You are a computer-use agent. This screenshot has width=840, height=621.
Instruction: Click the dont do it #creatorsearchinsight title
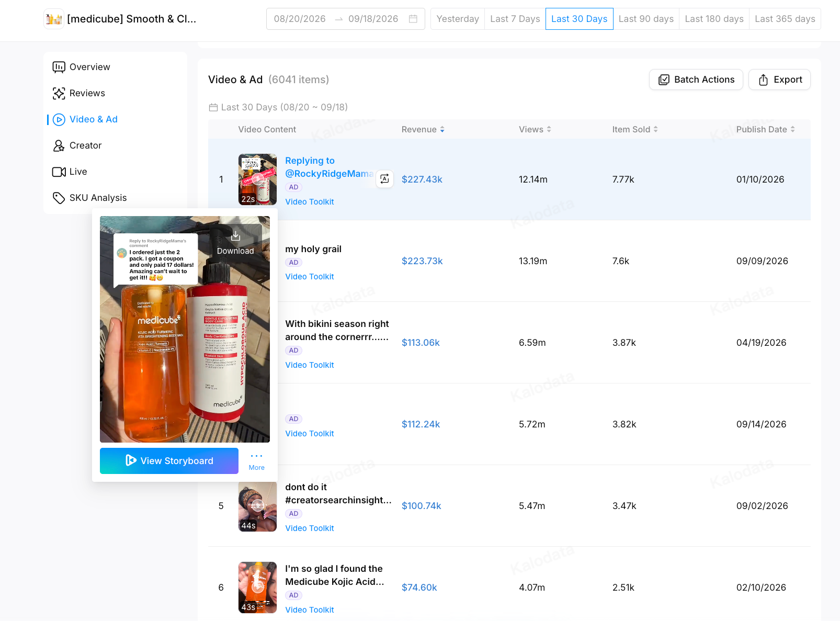tap(338, 494)
